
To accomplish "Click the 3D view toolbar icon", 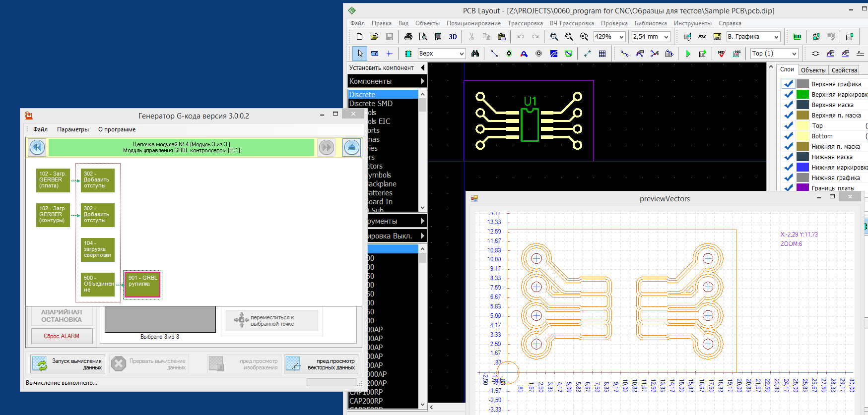I will point(453,37).
